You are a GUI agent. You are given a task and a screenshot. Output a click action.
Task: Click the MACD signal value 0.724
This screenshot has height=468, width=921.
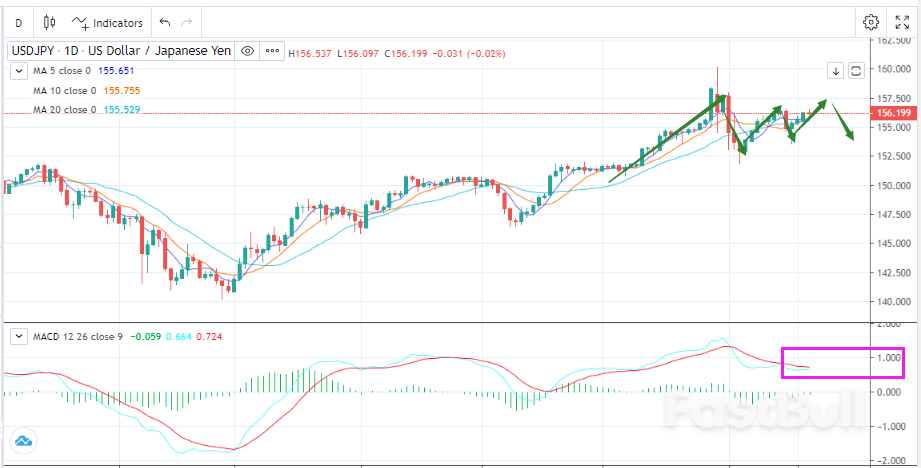coord(209,336)
